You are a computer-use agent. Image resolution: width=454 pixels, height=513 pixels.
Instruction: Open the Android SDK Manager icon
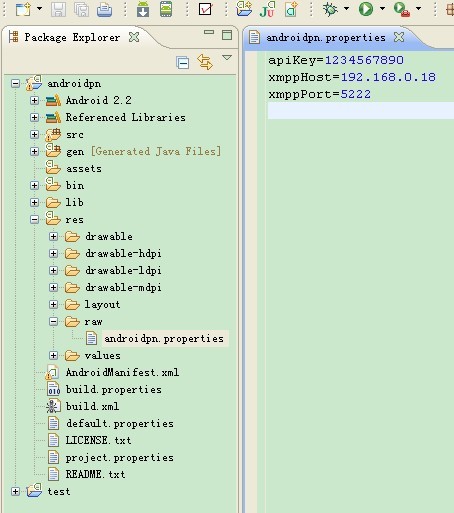click(x=143, y=9)
